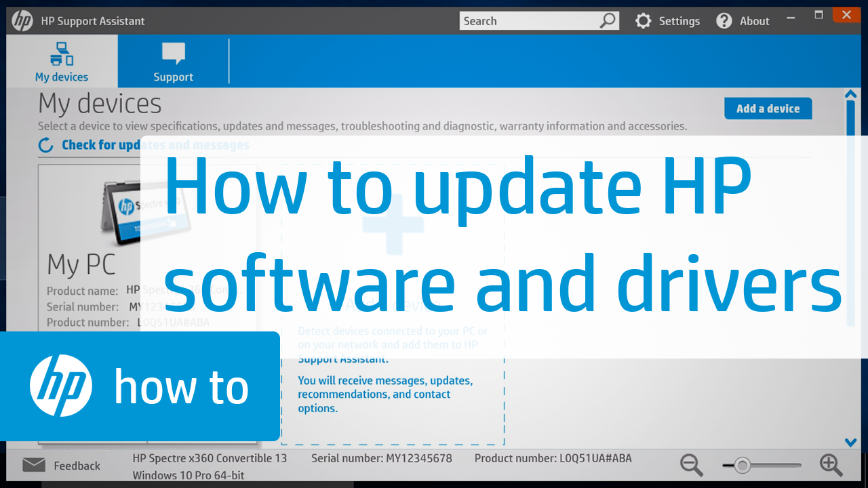Switch to the My devices tab

pos(62,62)
